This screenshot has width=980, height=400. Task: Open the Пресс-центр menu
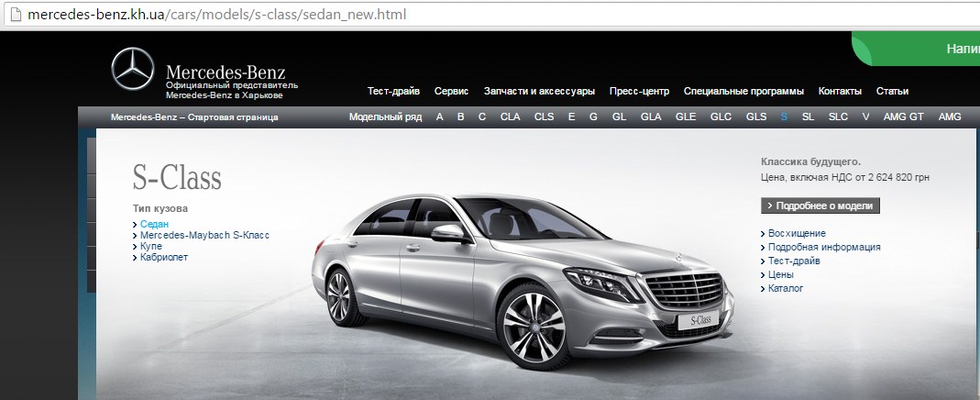[639, 91]
